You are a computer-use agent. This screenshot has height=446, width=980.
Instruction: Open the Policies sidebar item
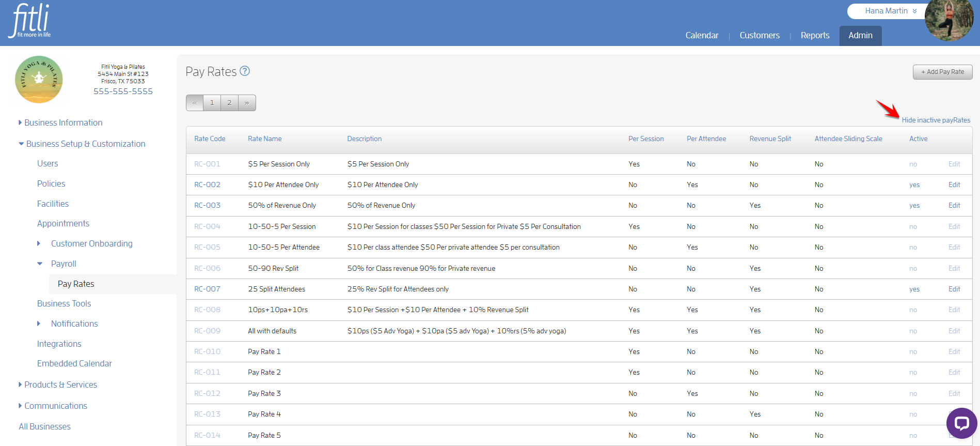51,183
